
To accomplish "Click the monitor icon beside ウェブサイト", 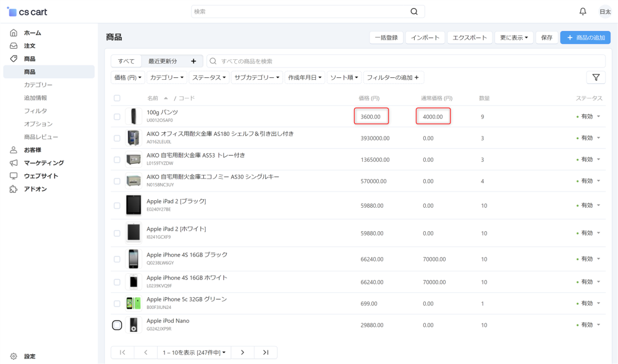I will (x=14, y=176).
